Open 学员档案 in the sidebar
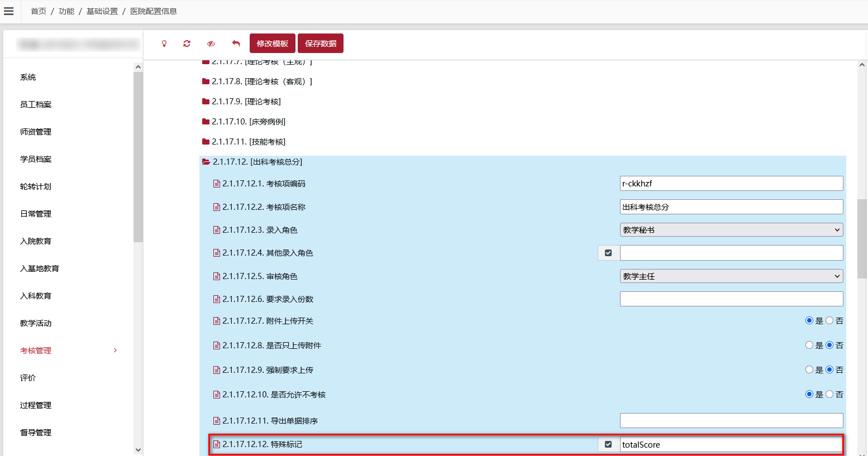Viewport: 868px width, 456px height. [36, 159]
